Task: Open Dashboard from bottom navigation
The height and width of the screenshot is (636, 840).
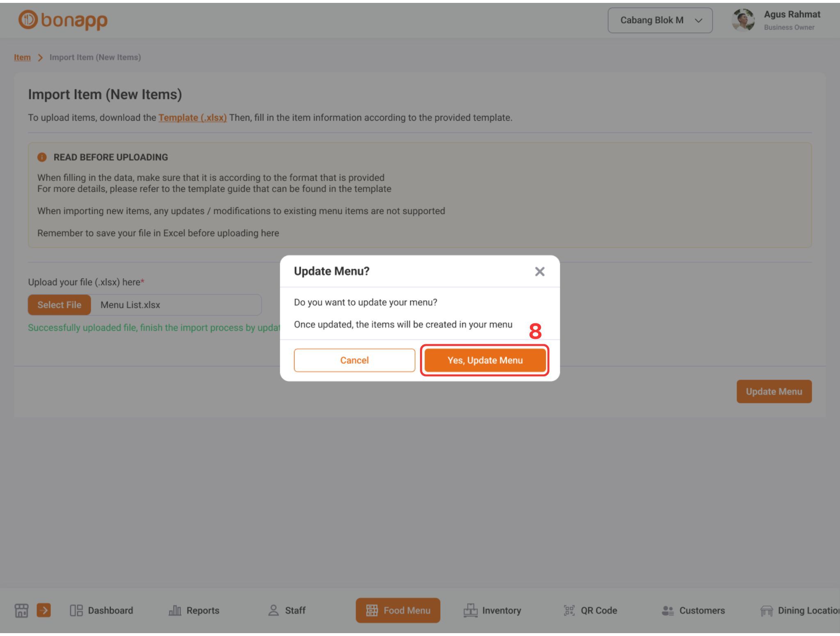Action: click(102, 610)
